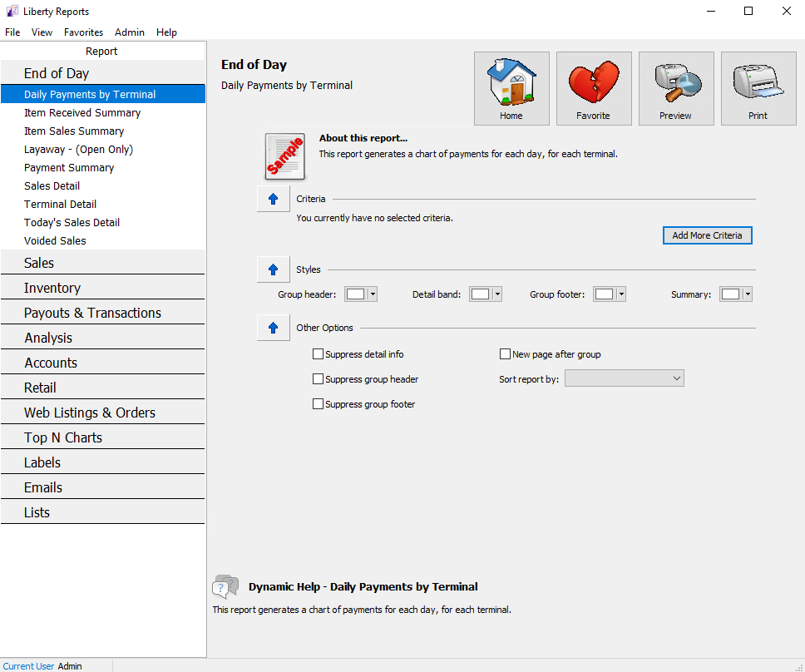Click the Dynamic Help speech bubble icon
The height and width of the screenshot is (672, 805).
(225, 587)
